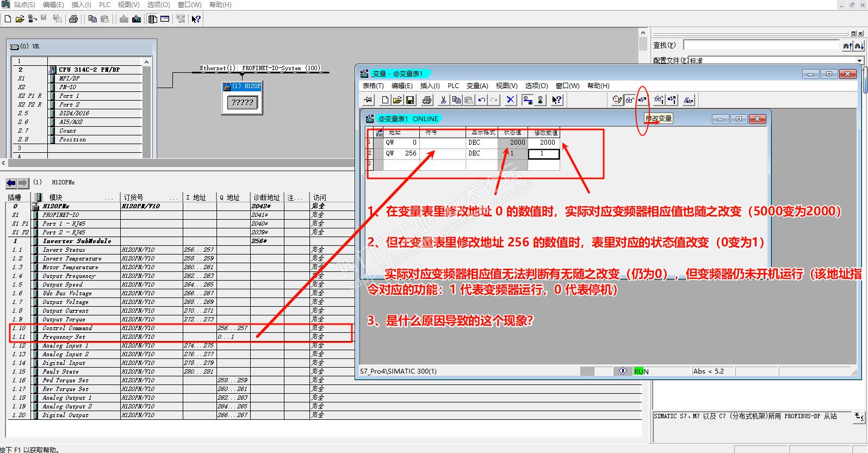Click the search-down binoculars icon in catalog
Screen dimensions: 868x453
click(x=859, y=46)
